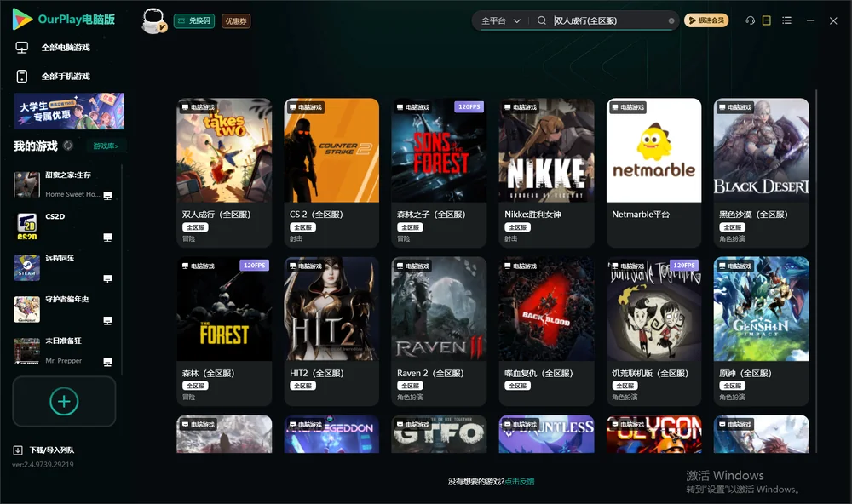Open 下载/导入列队 download queue
852x504 pixels.
pos(43,450)
